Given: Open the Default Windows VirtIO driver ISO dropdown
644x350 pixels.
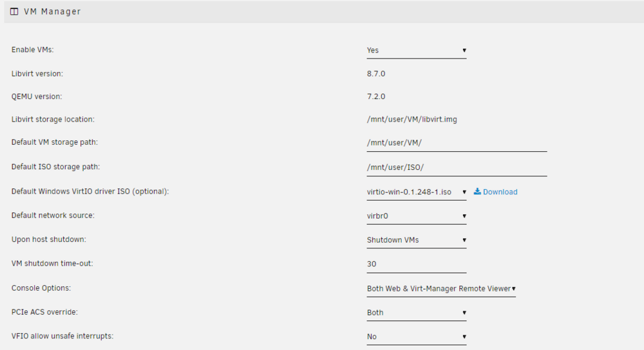Looking at the screenshot, I should point(417,192).
